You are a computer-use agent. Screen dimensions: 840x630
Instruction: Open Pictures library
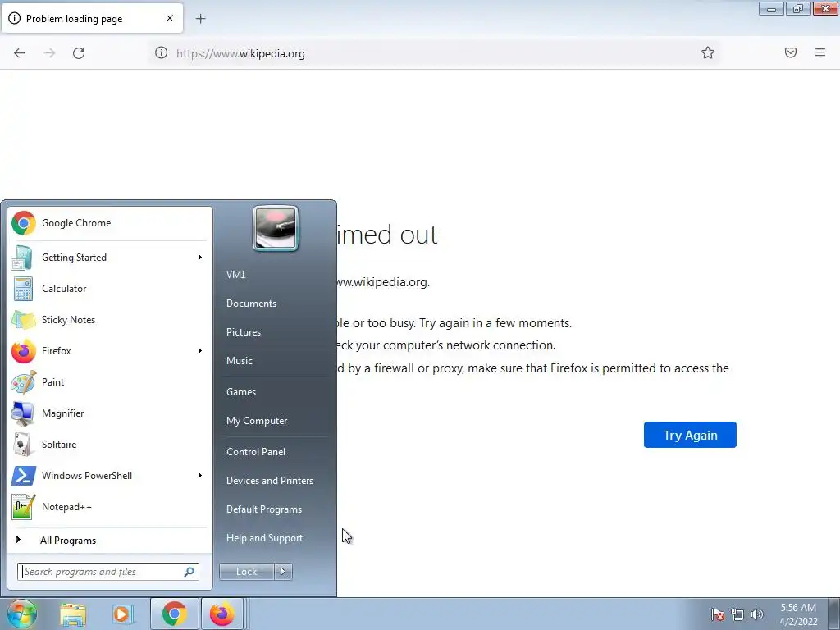point(243,332)
